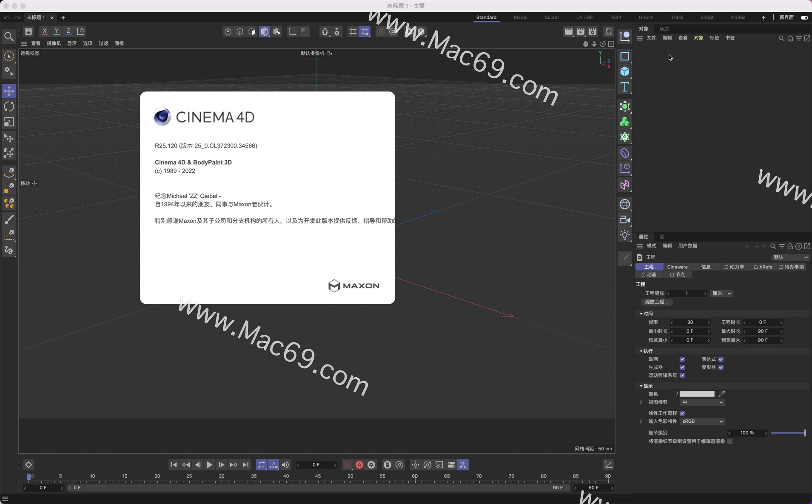Open the XRefs tab button
Image resolution: width=812 pixels, height=504 pixels.
pos(763,267)
